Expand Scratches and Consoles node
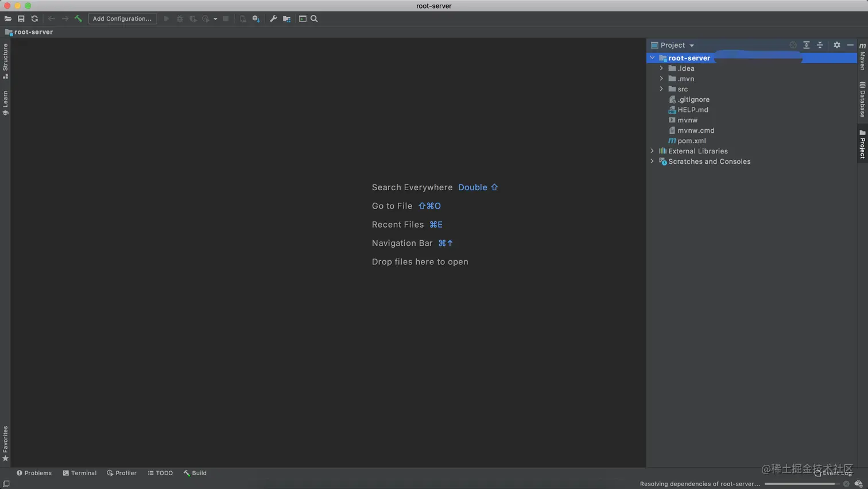This screenshot has width=868, height=489. pos(652,161)
